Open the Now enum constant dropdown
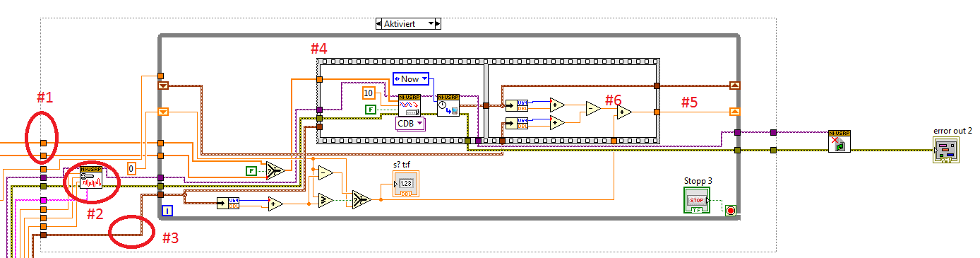 pos(410,79)
